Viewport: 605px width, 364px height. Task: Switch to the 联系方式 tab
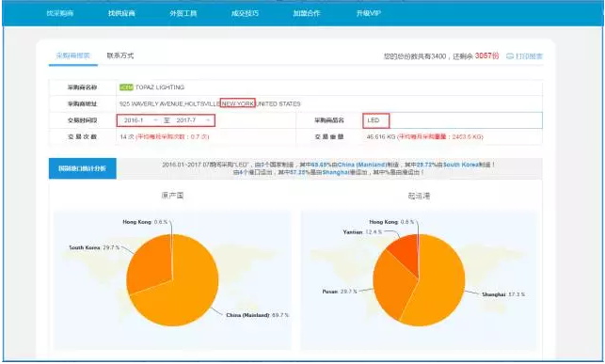[120, 55]
